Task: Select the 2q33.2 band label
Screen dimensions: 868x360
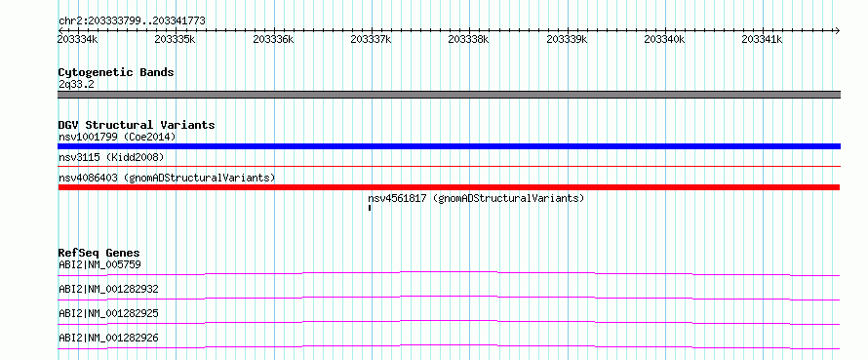Action: (76, 84)
